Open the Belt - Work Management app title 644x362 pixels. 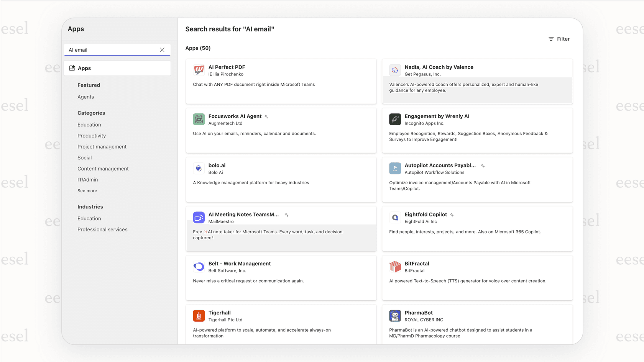(x=240, y=264)
